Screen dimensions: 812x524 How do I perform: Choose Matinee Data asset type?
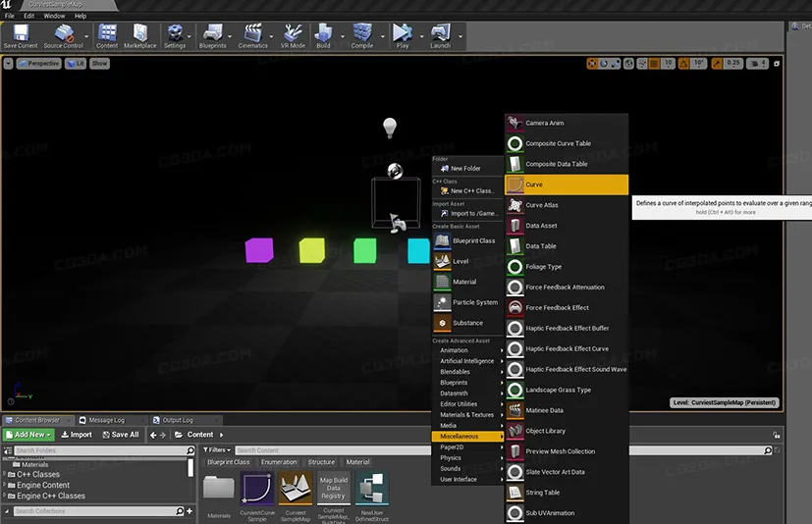point(567,410)
